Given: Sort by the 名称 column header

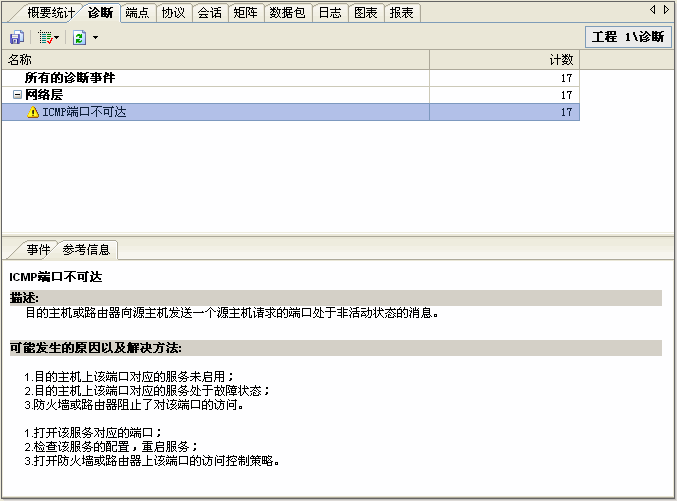Looking at the screenshot, I should click(x=215, y=60).
